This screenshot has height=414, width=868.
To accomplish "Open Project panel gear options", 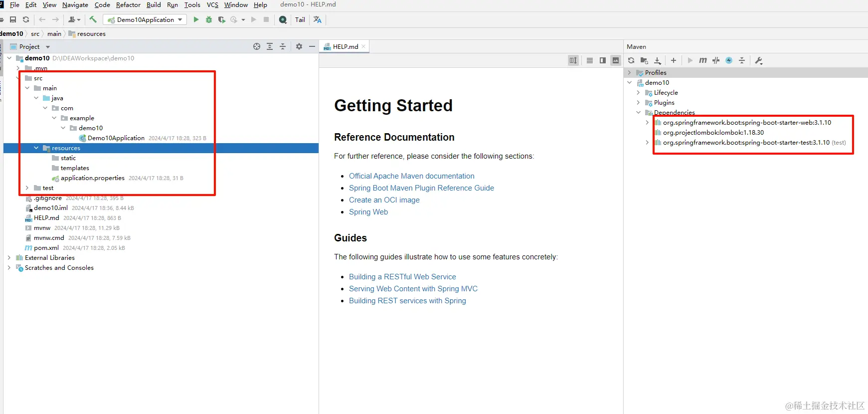I will click(x=299, y=46).
